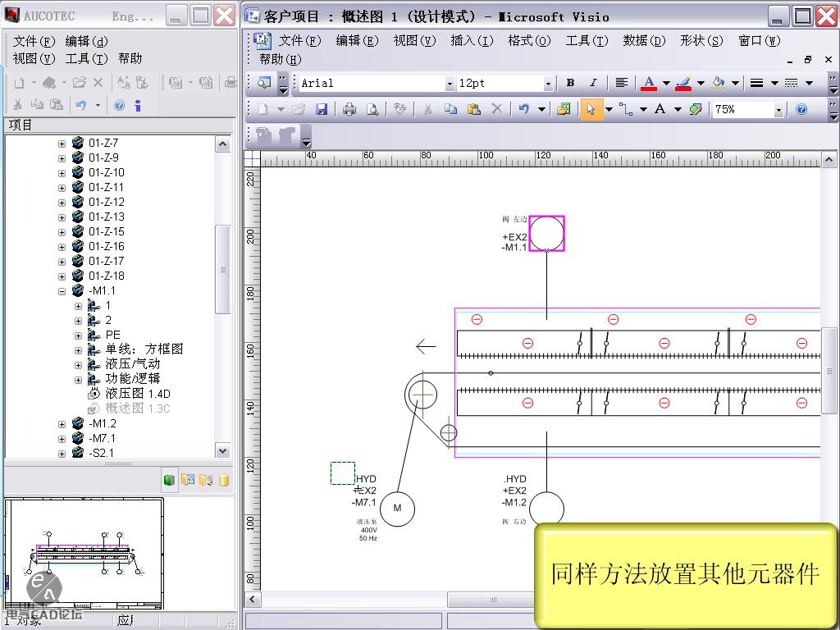This screenshot has width=840, height=630.
Task: Click the Undo icon in the AUCOTEC toolbar
Action: coord(81,104)
